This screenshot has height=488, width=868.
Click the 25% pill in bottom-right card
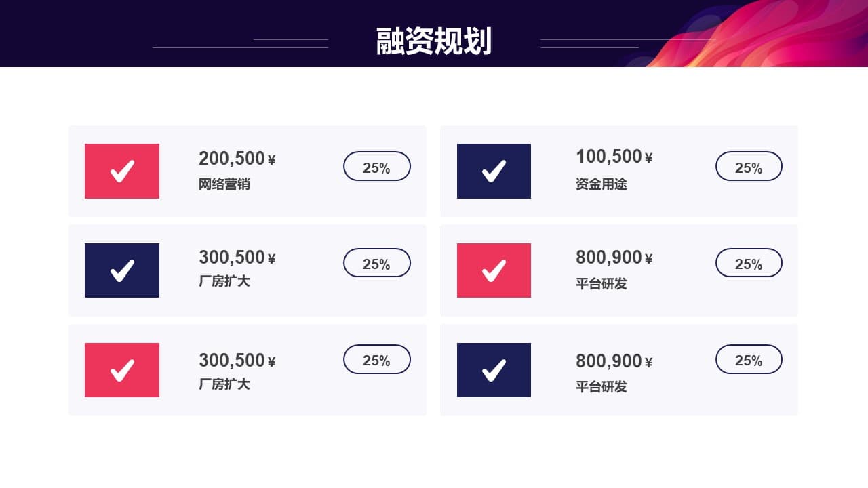[x=749, y=359]
